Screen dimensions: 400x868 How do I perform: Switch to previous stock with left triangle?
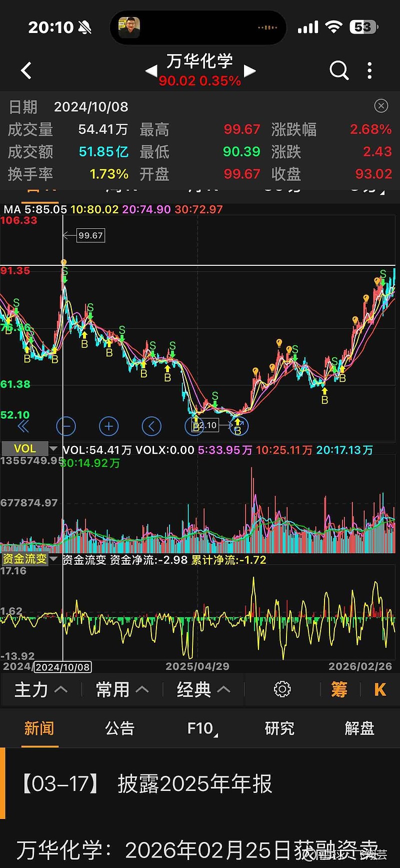(151, 71)
